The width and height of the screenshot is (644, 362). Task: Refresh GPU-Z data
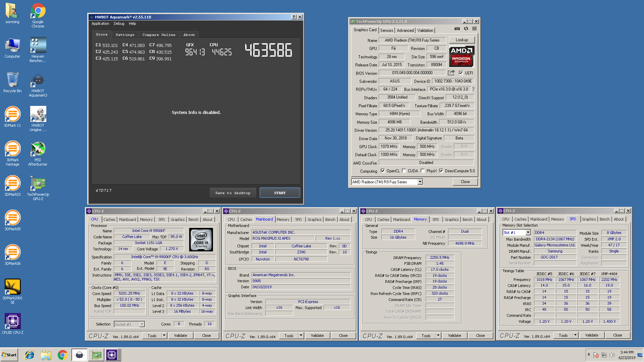pos(466,29)
